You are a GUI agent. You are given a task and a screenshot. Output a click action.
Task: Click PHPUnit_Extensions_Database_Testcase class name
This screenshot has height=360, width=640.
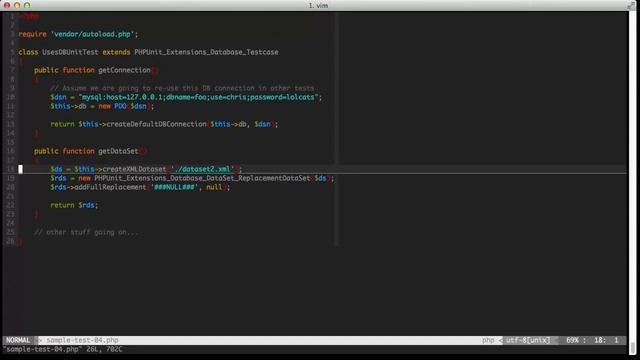click(x=207, y=52)
